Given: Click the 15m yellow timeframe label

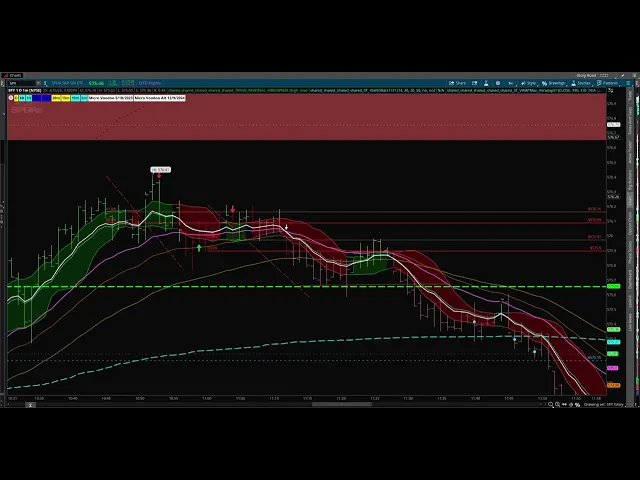Looking at the screenshot, I should [x=66, y=98].
